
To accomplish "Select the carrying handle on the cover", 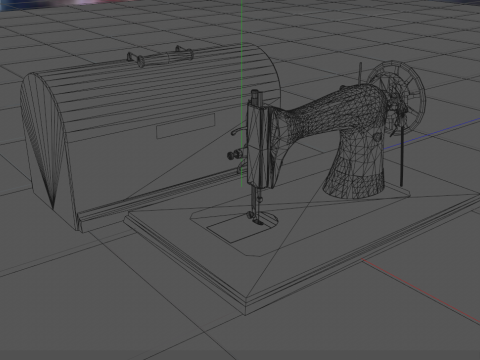I will [x=160, y=57].
